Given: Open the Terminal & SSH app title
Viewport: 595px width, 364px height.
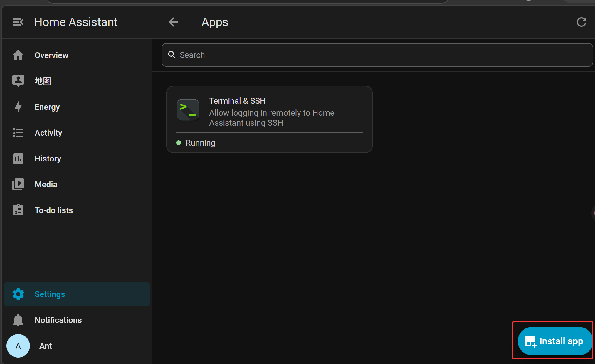Looking at the screenshot, I should coord(237,101).
